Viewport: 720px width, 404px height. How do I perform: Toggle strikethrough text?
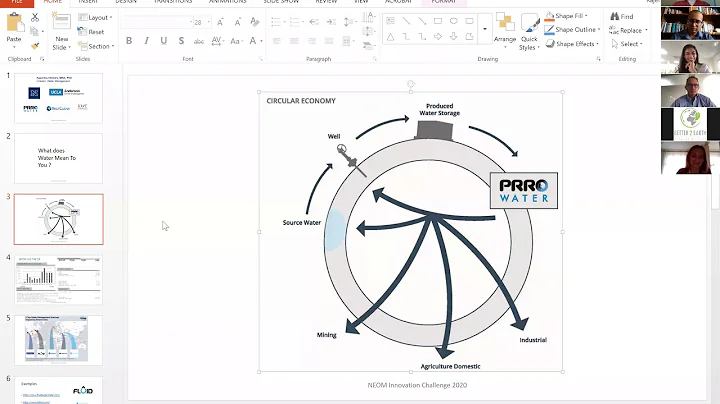[198, 41]
